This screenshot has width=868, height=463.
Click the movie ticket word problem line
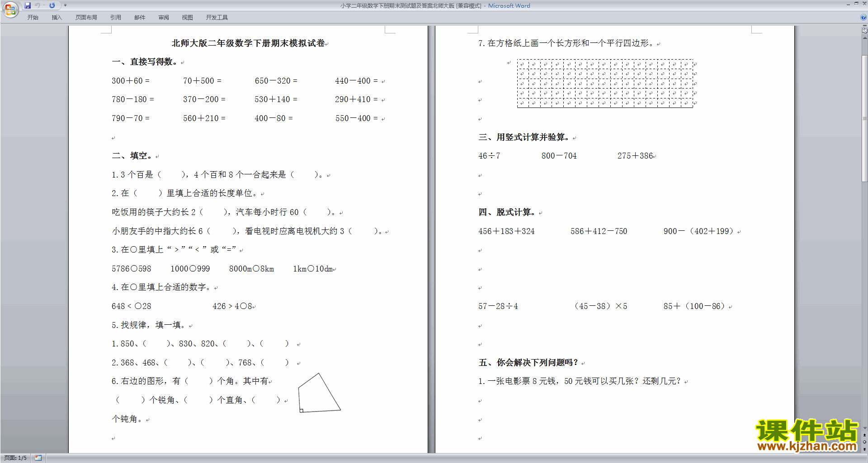click(x=580, y=381)
